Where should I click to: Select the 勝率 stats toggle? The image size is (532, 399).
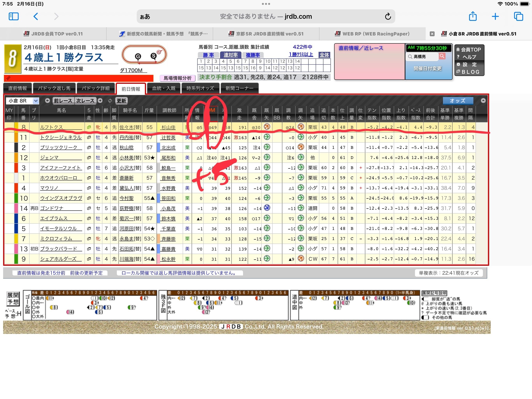tap(208, 55)
